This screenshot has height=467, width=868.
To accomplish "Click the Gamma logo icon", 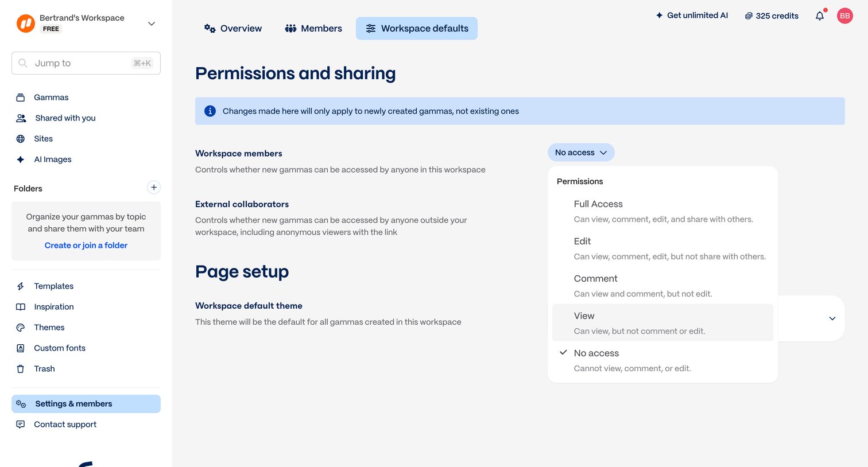I will click(26, 24).
